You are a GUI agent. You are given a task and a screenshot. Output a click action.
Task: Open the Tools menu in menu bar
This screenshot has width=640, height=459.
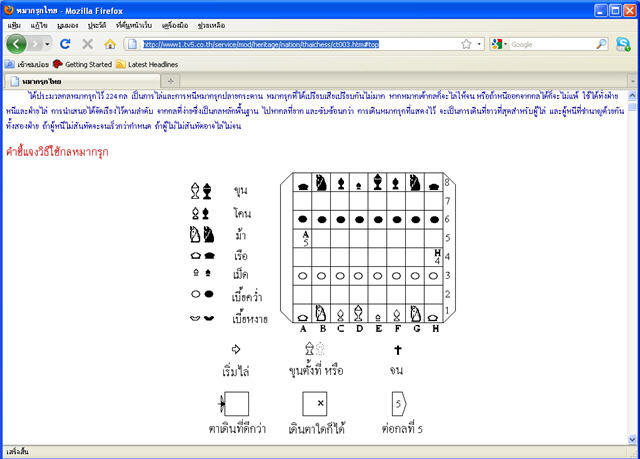tap(175, 25)
